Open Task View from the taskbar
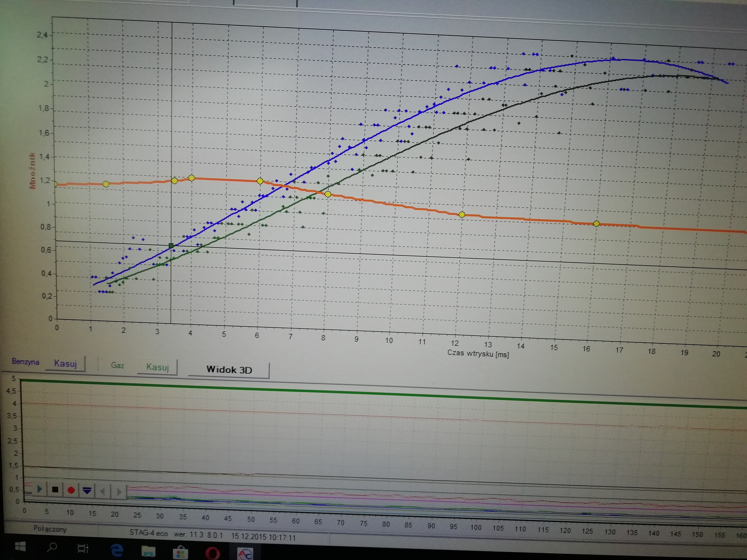Viewport: 747px width, 560px height. click(83, 549)
